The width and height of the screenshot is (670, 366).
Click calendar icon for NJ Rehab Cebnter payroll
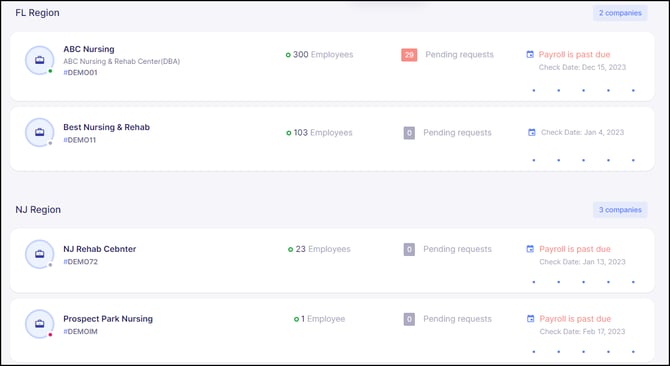[530, 249]
